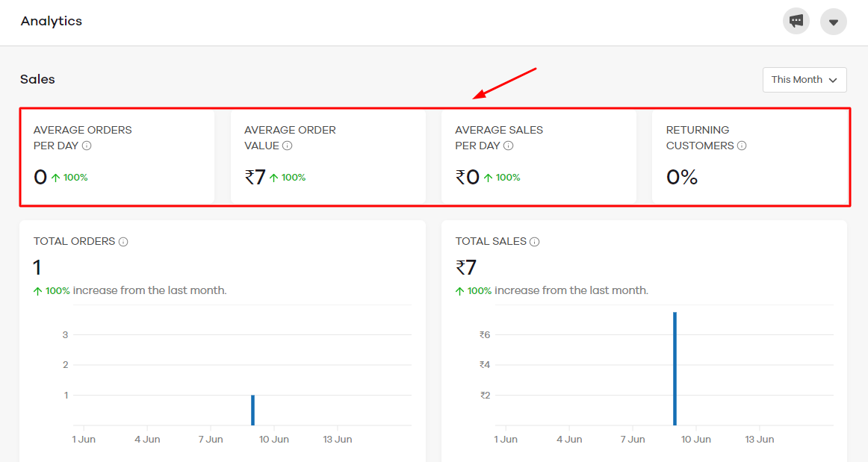Image resolution: width=868 pixels, height=462 pixels.
Task: Click the ₹6 axis label in Total Sales chart
Action: 485,335
